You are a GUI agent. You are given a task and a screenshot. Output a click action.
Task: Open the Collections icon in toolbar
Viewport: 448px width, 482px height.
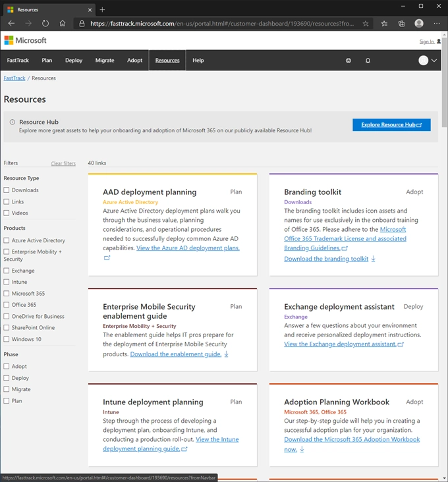pos(402,23)
